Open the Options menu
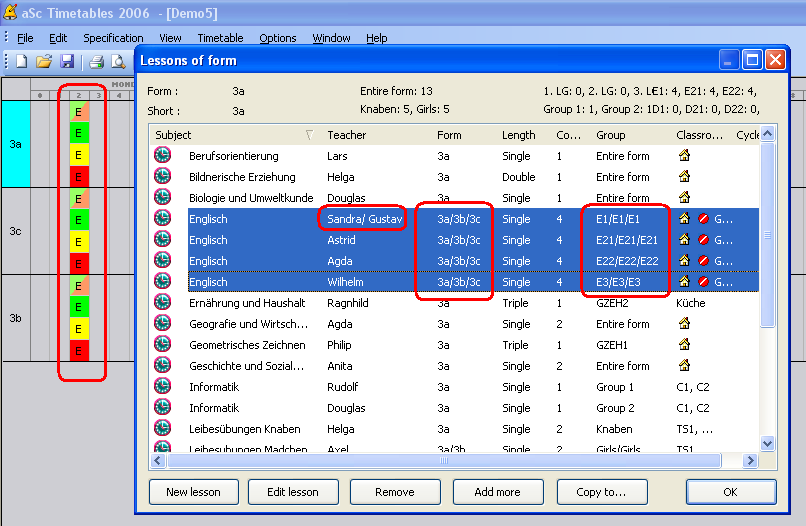 tap(278, 38)
